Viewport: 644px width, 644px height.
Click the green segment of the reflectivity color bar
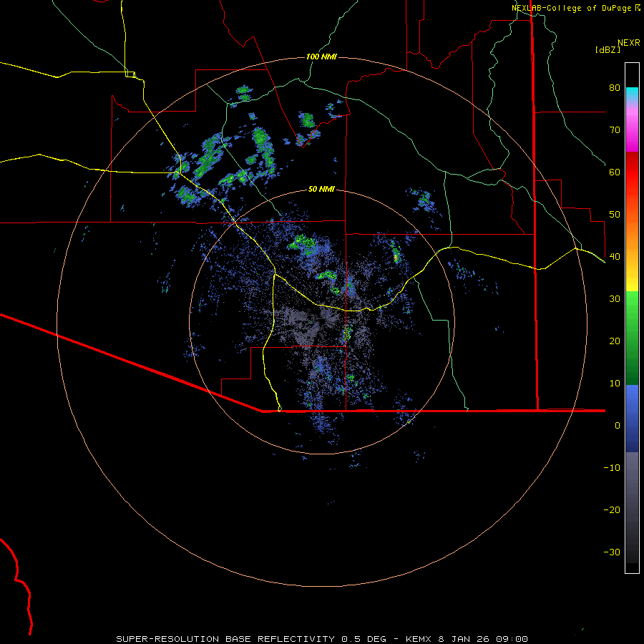click(x=632, y=338)
